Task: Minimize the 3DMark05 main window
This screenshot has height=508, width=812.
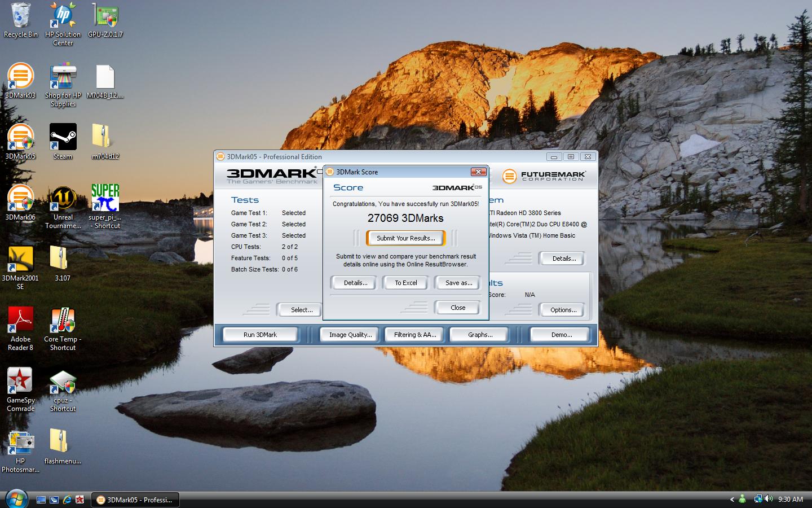Action: (x=554, y=157)
